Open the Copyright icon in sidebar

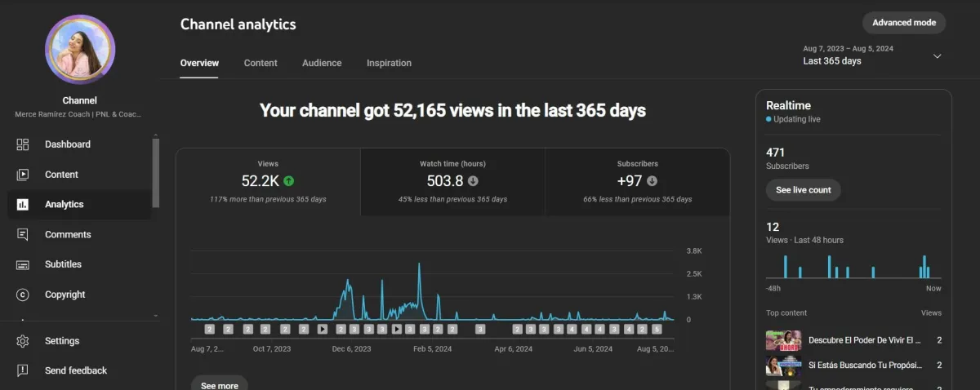23,295
